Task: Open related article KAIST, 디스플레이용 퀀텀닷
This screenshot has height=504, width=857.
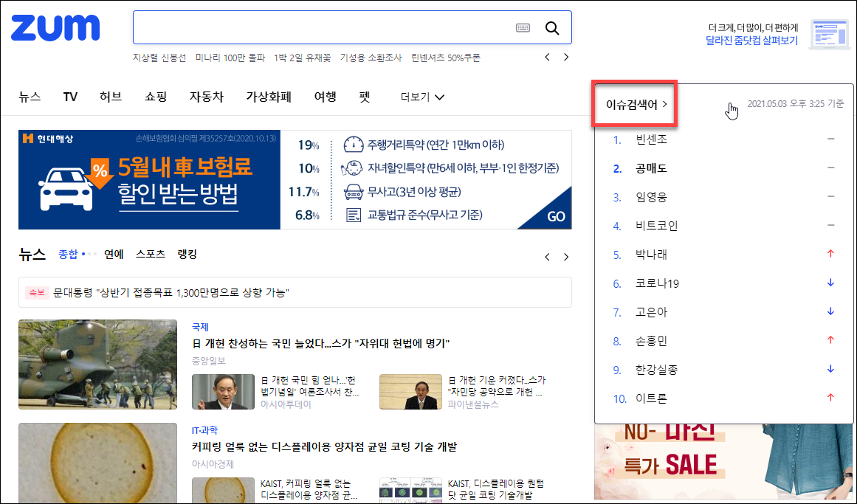Action: [x=496, y=489]
